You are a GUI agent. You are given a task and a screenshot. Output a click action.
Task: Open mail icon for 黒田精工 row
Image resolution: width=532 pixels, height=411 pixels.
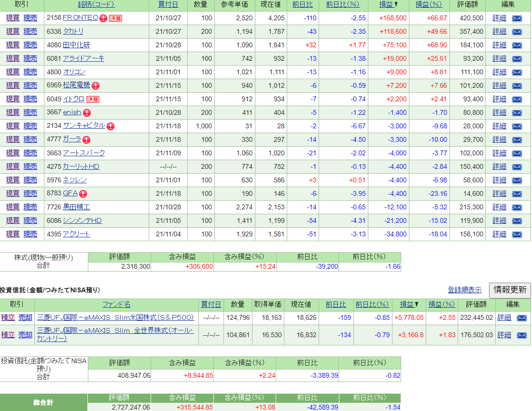coord(517,207)
